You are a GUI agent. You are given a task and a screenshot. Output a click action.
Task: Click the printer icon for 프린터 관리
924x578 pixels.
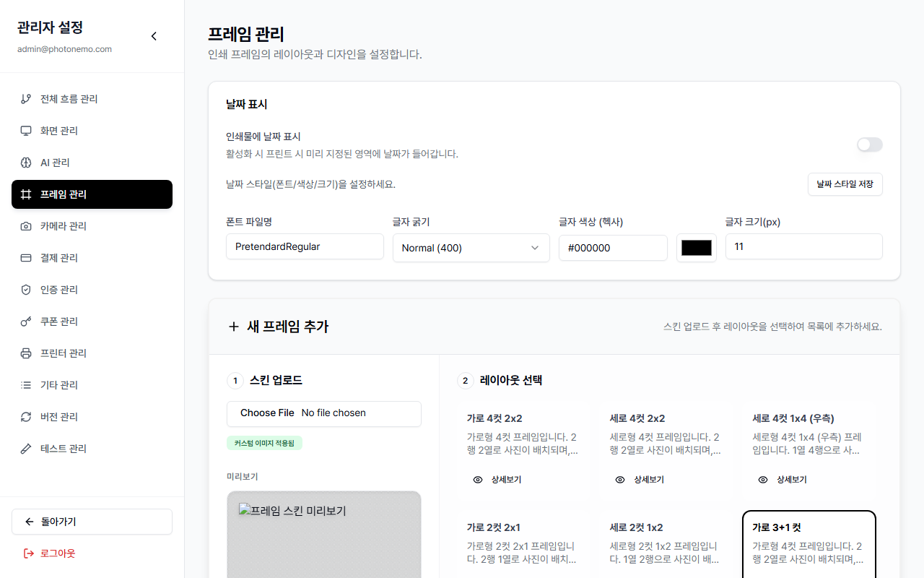(26, 353)
